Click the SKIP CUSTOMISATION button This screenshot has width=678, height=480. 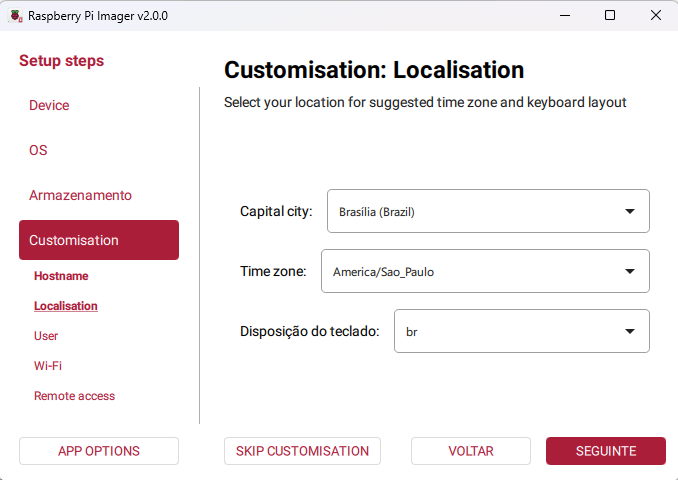(302, 451)
